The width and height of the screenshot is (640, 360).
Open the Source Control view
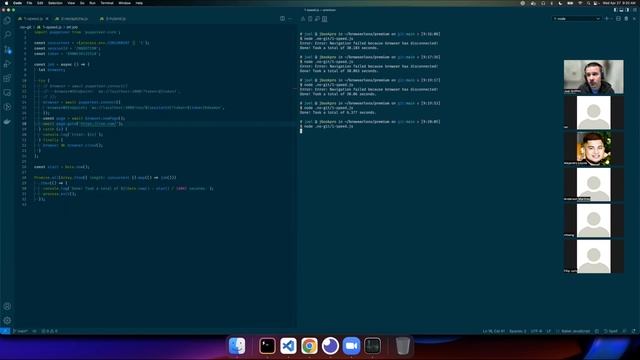point(7,50)
